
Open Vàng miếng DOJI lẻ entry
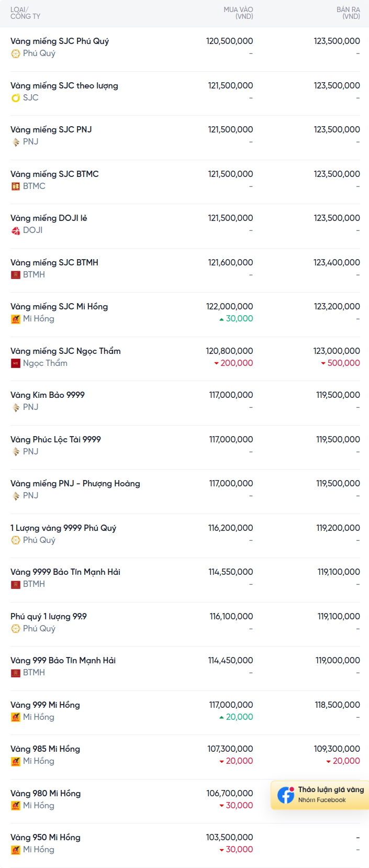coord(49,218)
